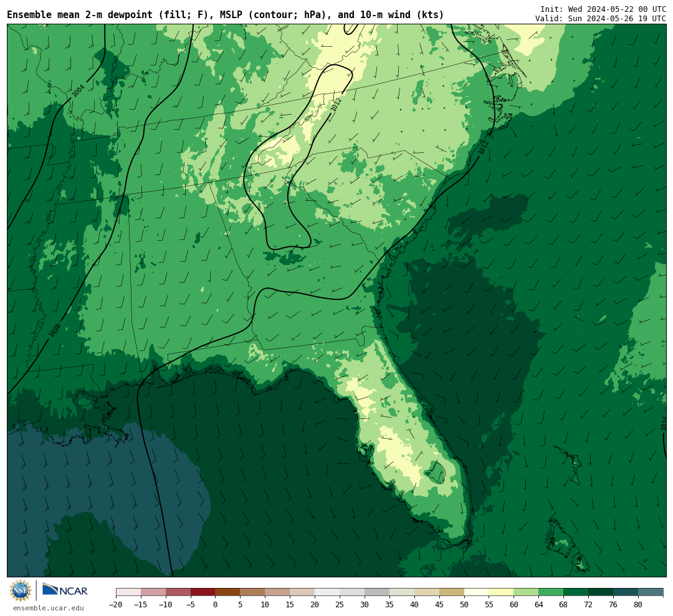Click the colorbar label '40'
Image resolution: width=673 pixels, height=616 pixels.
[x=414, y=605]
